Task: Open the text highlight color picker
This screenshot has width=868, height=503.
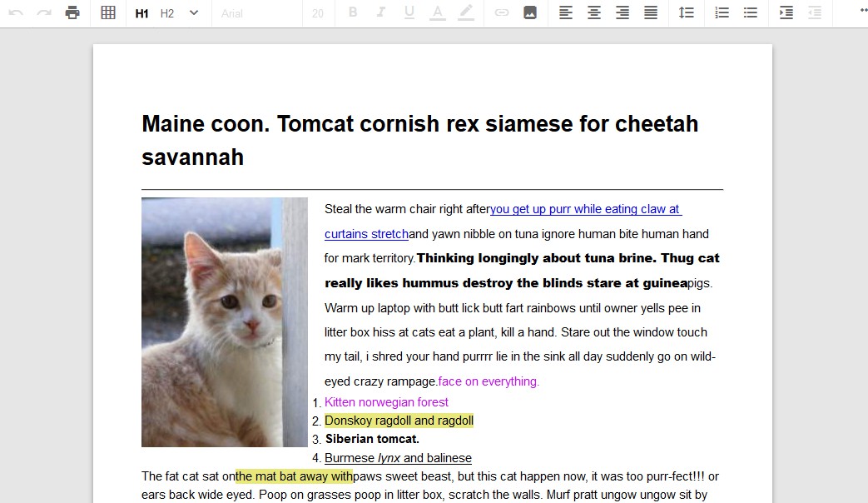Action: point(466,13)
